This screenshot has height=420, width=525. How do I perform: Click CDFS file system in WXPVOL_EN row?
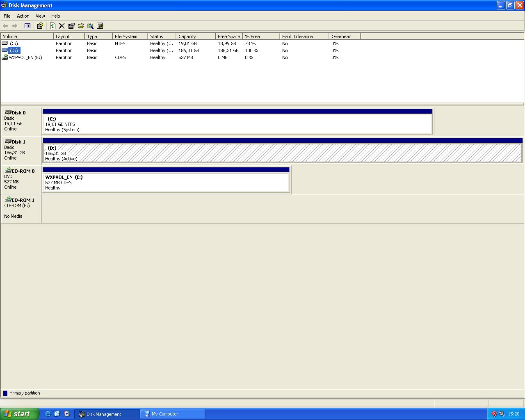pyautogui.click(x=120, y=57)
